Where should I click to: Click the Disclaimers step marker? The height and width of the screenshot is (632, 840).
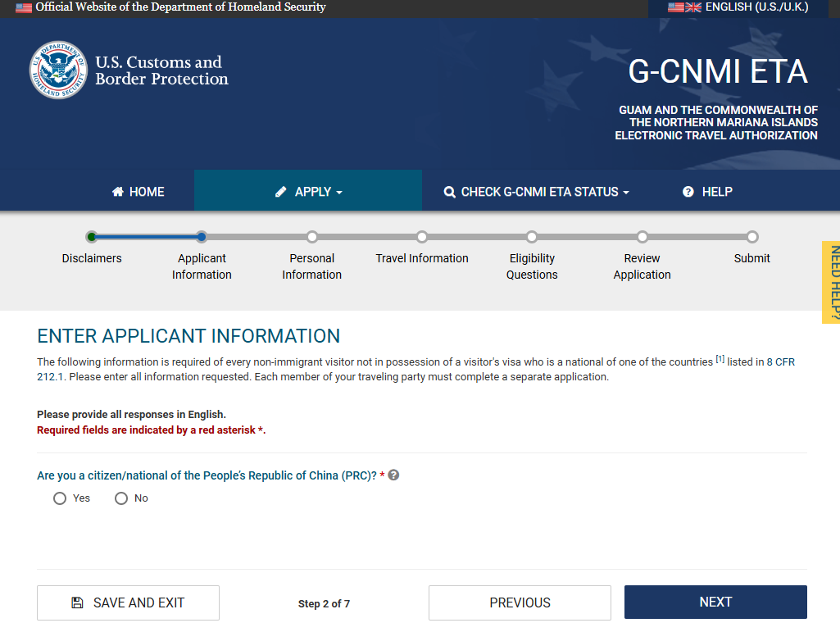point(92,237)
